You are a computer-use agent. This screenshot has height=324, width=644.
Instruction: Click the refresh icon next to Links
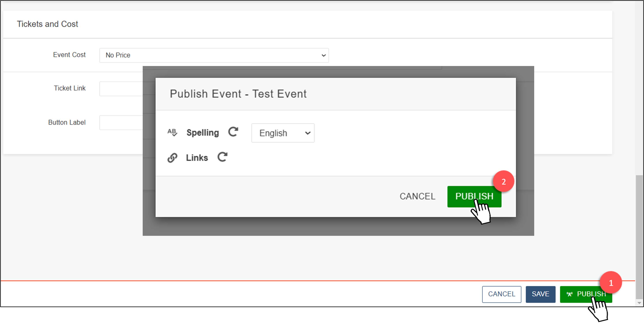(x=222, y=157)
